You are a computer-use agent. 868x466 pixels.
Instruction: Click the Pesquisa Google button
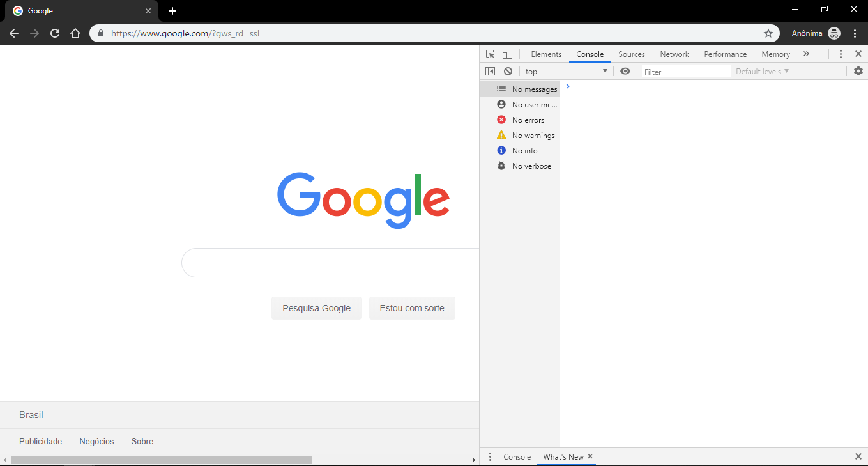coord(316,308)
